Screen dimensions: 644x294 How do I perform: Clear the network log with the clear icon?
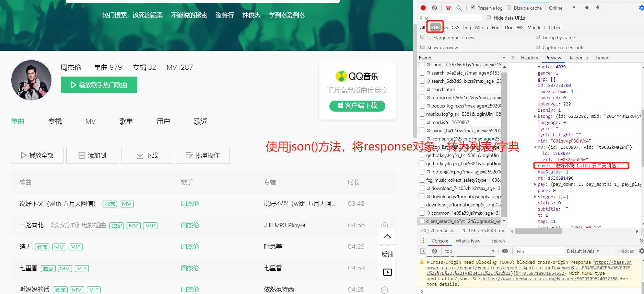point(434,8)
